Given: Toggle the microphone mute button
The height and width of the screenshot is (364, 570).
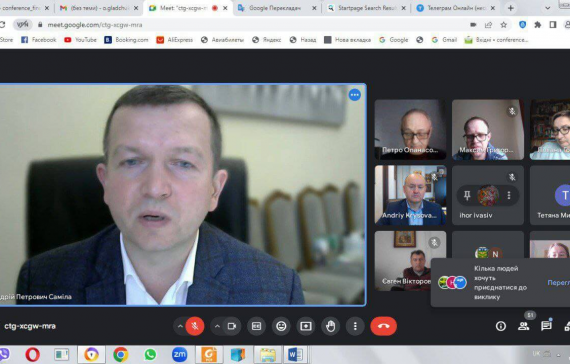Looking at the screenshot, I should point(195,326).
